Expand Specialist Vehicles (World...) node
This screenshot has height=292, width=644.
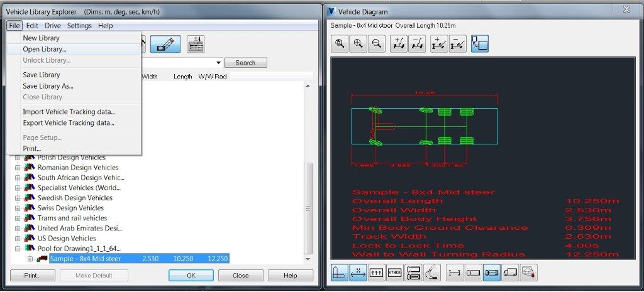[18, 188]
